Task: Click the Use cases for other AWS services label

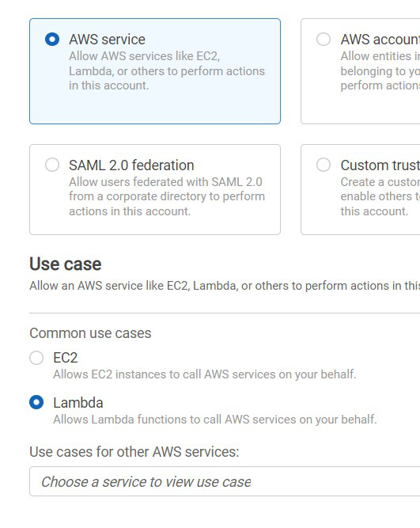Action: point(134,452)
